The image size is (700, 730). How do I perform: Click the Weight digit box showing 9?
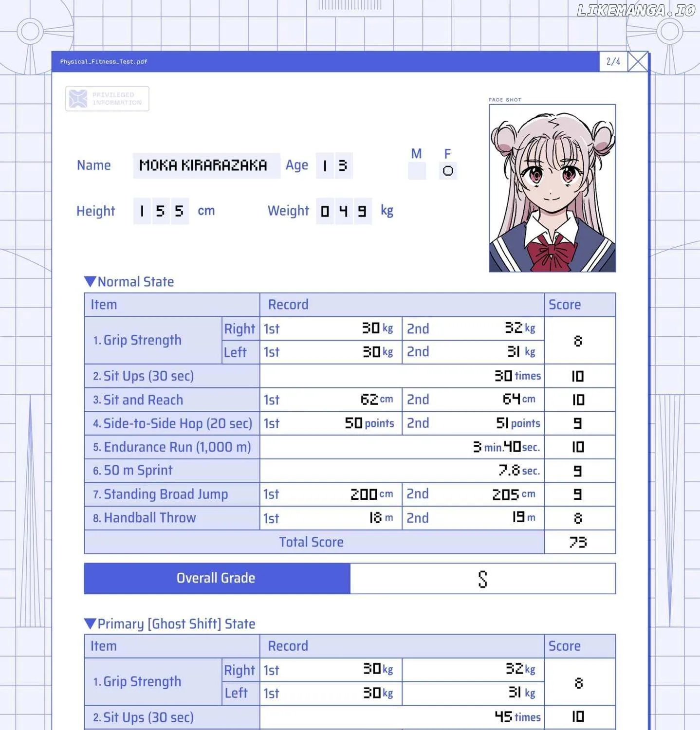point(363,211)
